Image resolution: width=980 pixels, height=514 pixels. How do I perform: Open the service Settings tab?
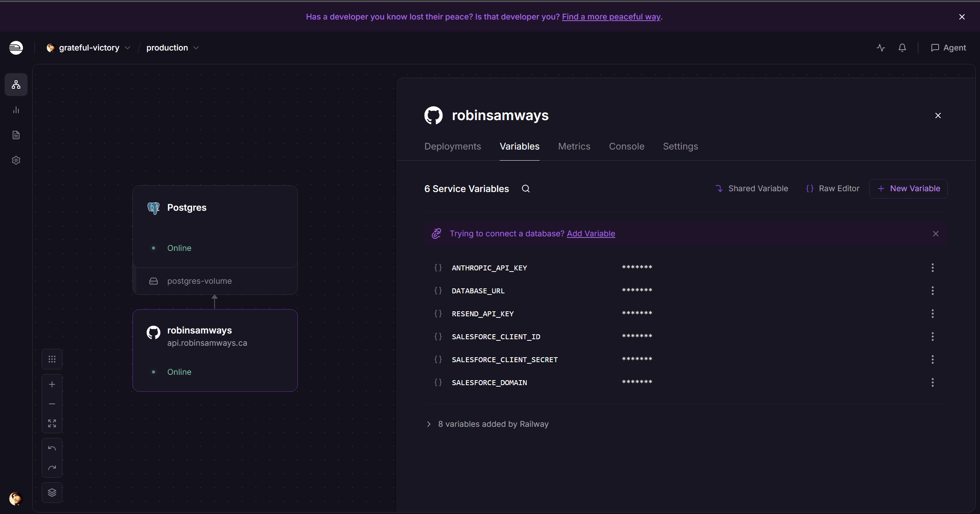click(x=680, y=146)
